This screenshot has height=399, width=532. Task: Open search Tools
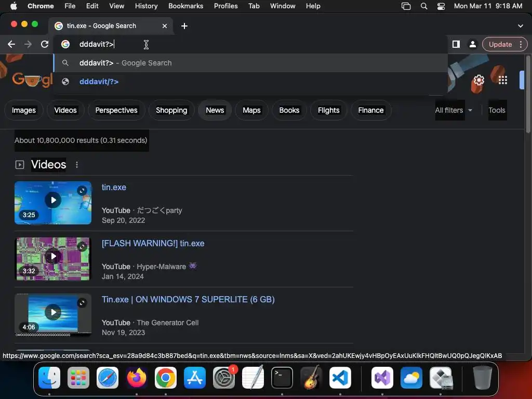coord(497,110)
